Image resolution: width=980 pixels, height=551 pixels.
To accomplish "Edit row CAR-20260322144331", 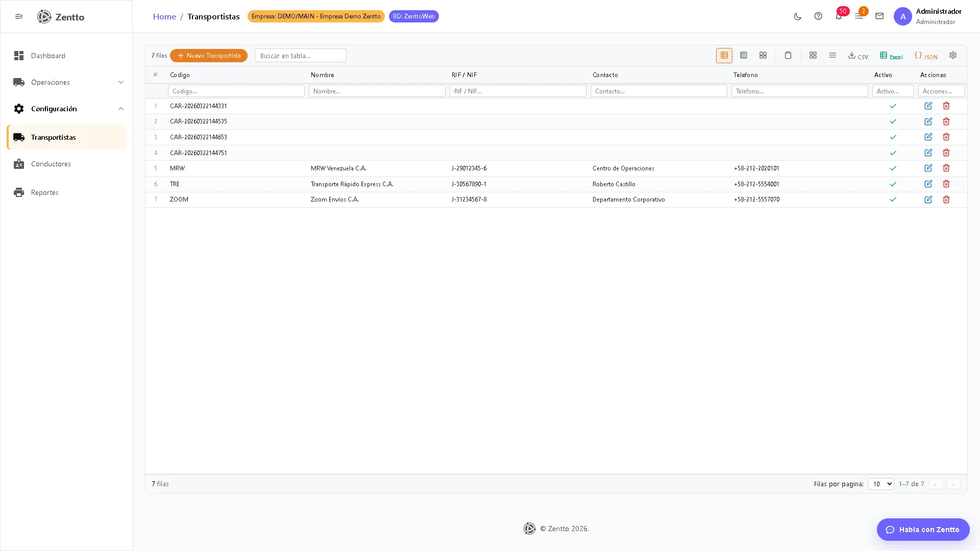I will point(928,106).
